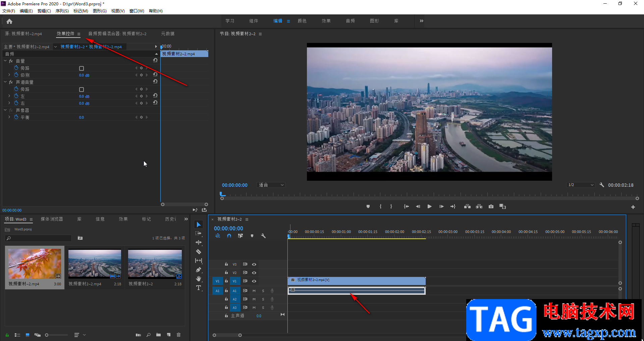Add marker in timeline panel

252,236
